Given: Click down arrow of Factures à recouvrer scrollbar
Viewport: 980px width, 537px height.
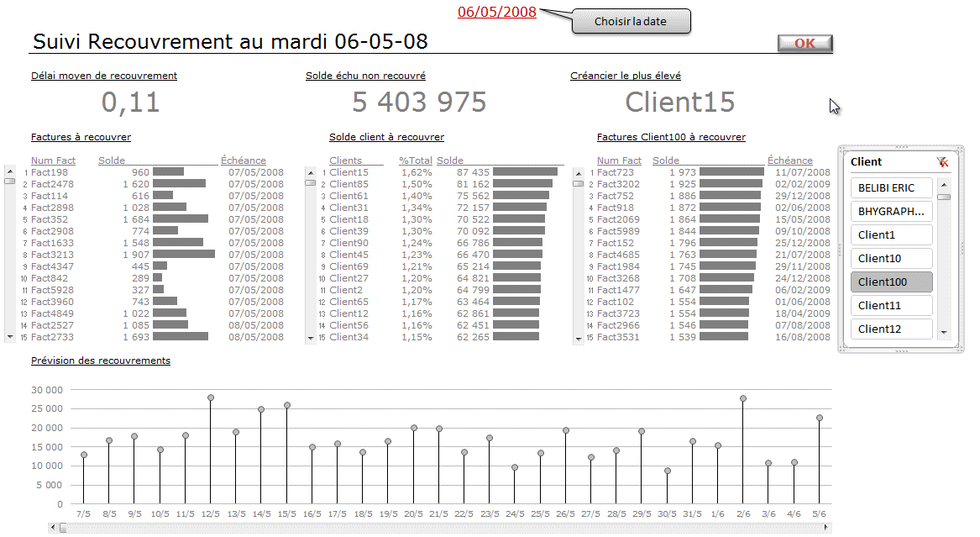Looking at the screenshot, I should pyautogui.click(x=9, y=337).
